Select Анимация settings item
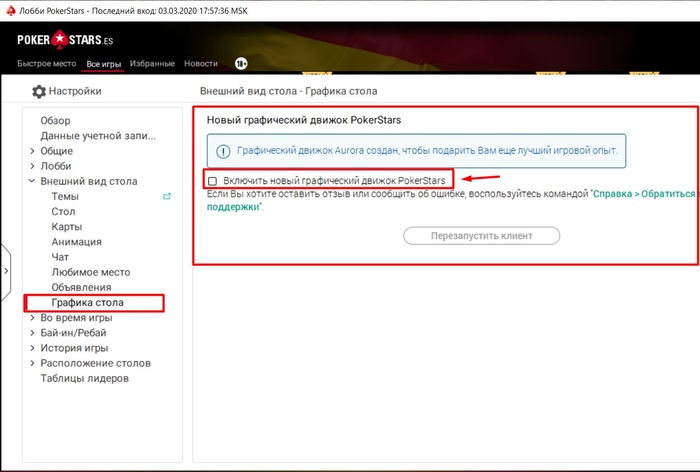This screenshot has width=700, height=472. click(x=77, y=242)
